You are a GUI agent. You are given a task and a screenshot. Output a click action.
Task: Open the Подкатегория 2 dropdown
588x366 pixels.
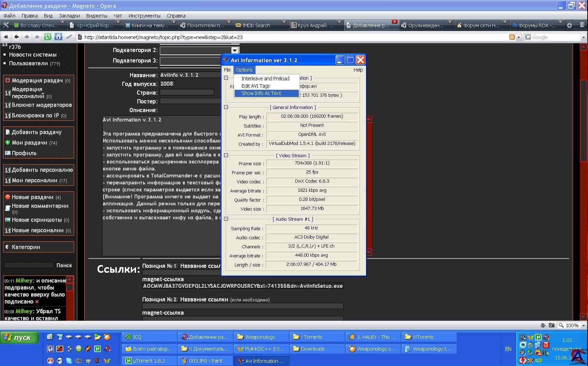tap(235, 50)
